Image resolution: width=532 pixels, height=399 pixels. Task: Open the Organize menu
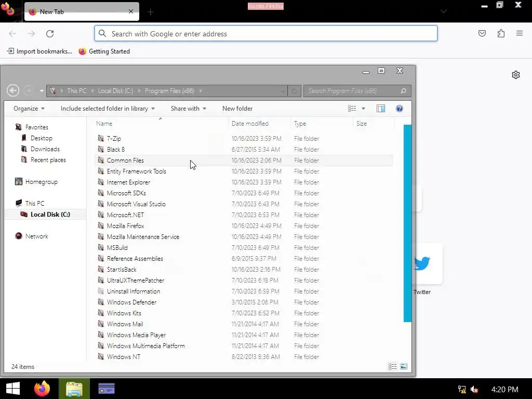click(29, 109)
